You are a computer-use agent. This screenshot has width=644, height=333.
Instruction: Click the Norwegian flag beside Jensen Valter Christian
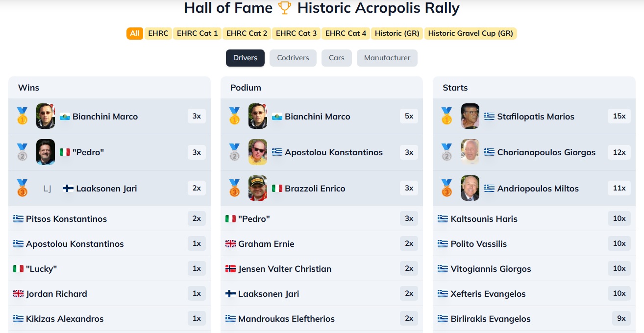[230, 269]
